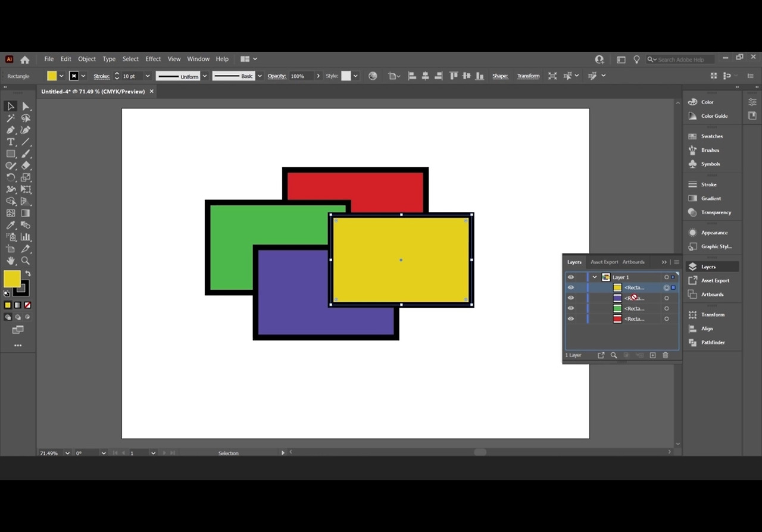Select the Line Segment tool
The image size is (762, 532).
(x=26, y=142)
